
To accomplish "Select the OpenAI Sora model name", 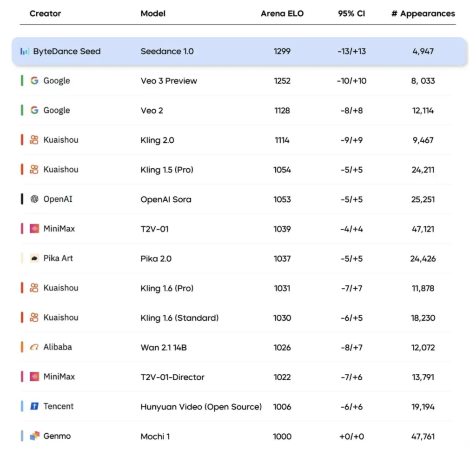I will (166, 199).
